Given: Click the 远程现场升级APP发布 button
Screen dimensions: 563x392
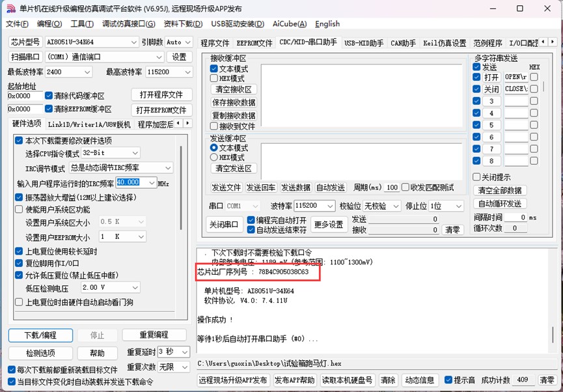Looking at the screenshot, I should [x=234, y=380].
